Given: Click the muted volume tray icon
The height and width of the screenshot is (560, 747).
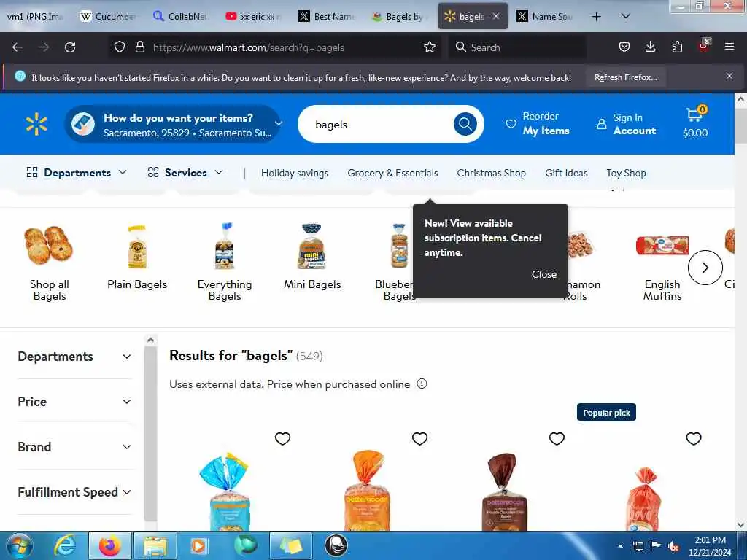Looking at the screenshot, I should pyautogui.click(x=673, y=546).
